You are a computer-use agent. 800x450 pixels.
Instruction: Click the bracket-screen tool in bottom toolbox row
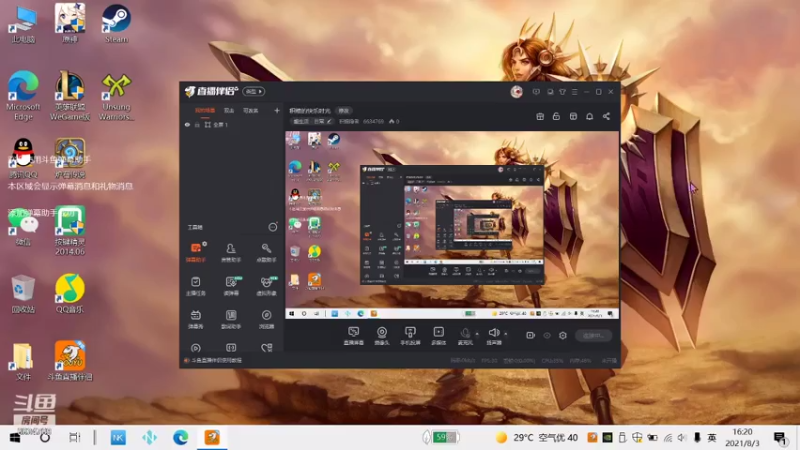[x=231, y=348]
